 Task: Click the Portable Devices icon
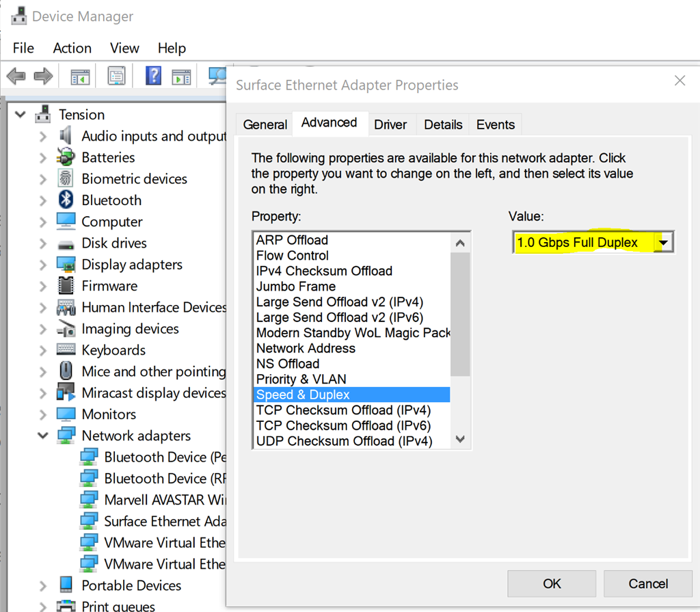[x=66, y=585]
